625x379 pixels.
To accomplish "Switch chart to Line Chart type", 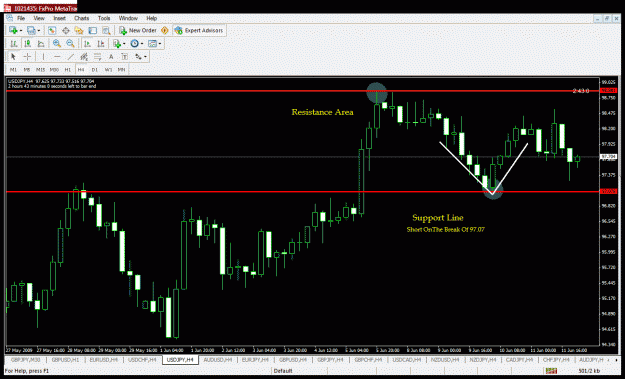I will click(x=41, y=43).
